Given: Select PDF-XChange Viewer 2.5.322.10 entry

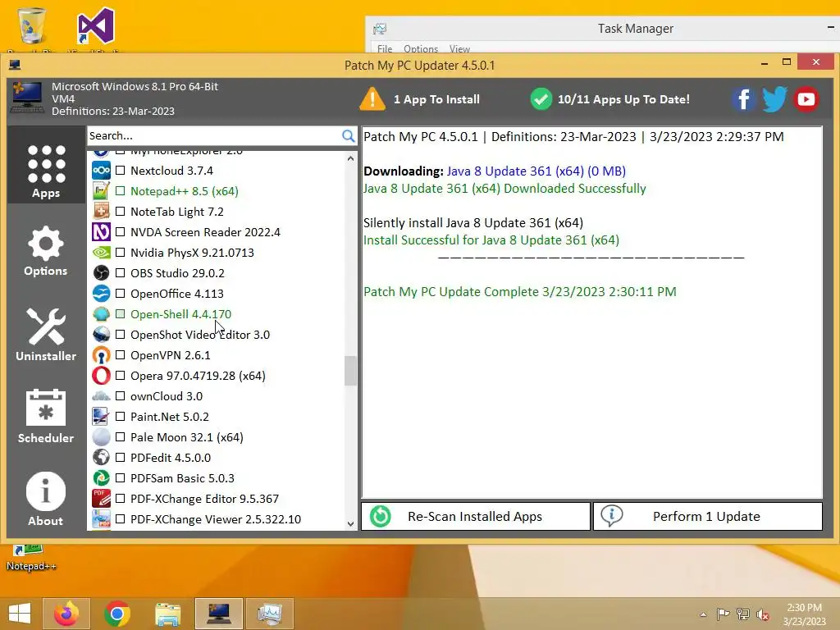Looking at the screenshot, I should (x=216, y=519).
